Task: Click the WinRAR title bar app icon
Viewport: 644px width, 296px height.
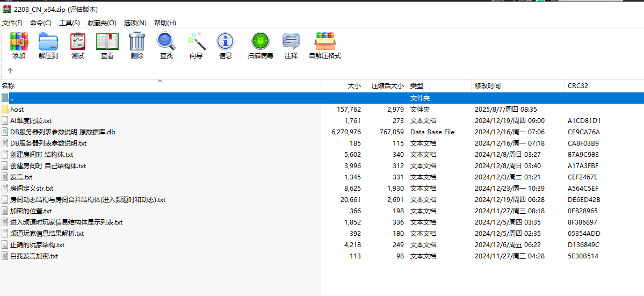Action: [x=6, y=9]
